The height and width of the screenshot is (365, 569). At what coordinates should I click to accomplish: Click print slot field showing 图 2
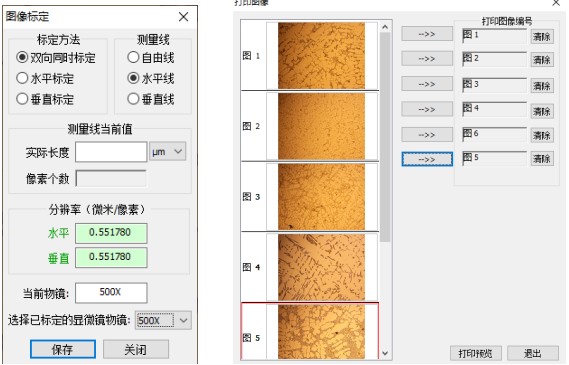pyautogui.click(x=495, y=59)
